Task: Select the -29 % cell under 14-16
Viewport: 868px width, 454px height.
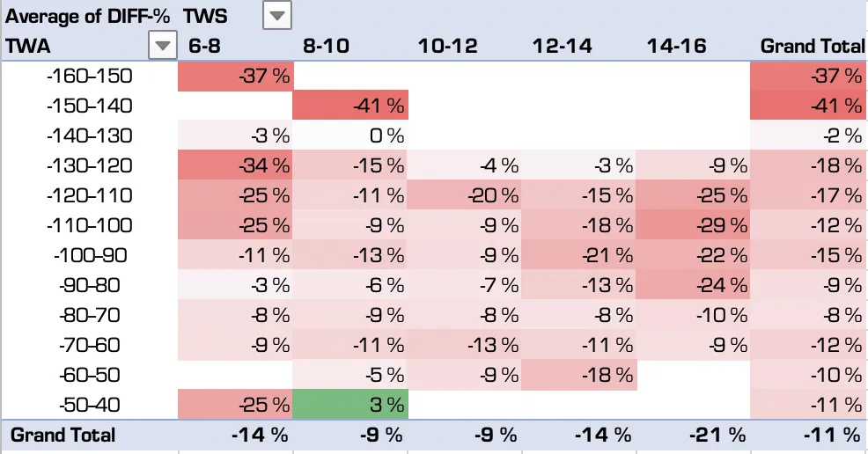Action: coord(694,226)
